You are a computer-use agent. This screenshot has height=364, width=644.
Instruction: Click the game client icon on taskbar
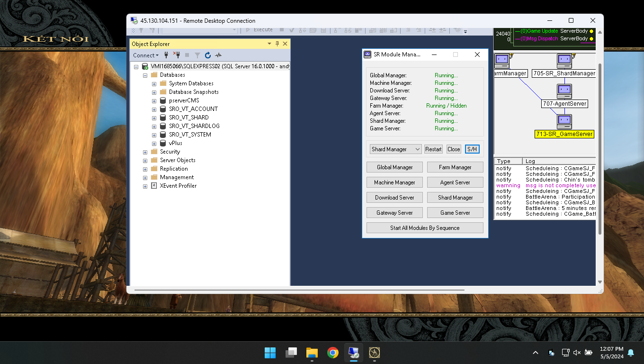click(x=375, y=353)
